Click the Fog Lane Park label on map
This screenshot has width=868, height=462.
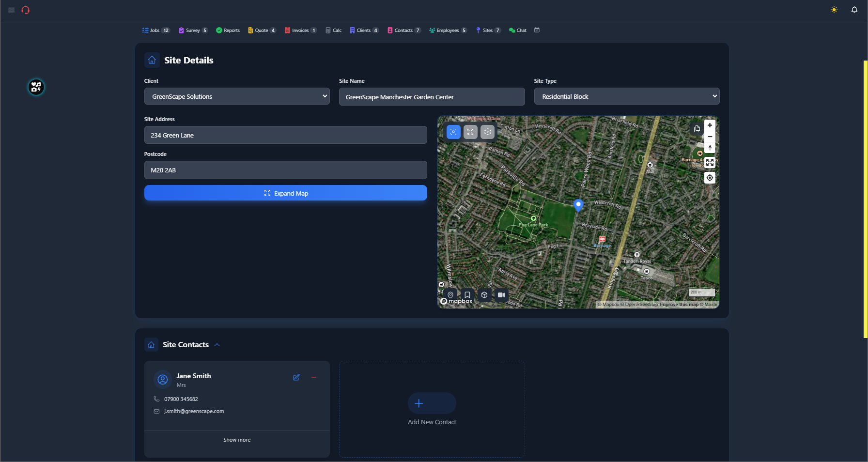[533, 225]
